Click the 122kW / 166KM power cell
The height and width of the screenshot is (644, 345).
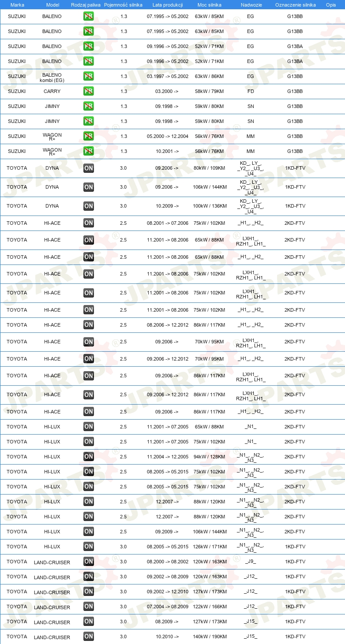tap(210, 607)
